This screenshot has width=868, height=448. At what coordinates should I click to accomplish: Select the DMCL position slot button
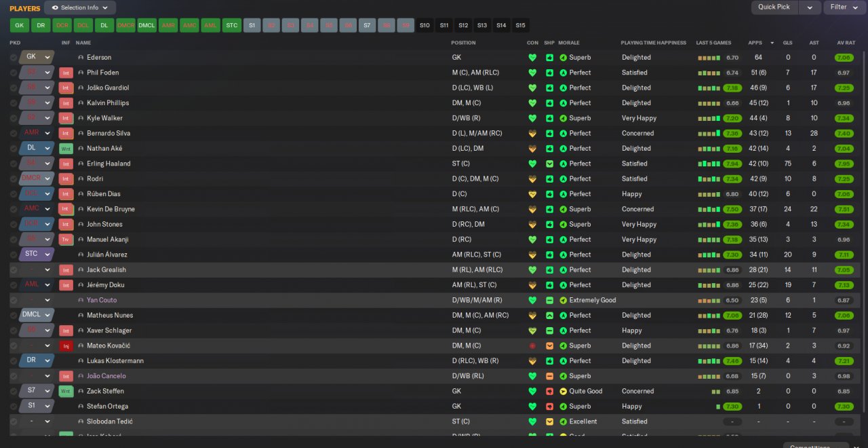(x=147, y=25)
